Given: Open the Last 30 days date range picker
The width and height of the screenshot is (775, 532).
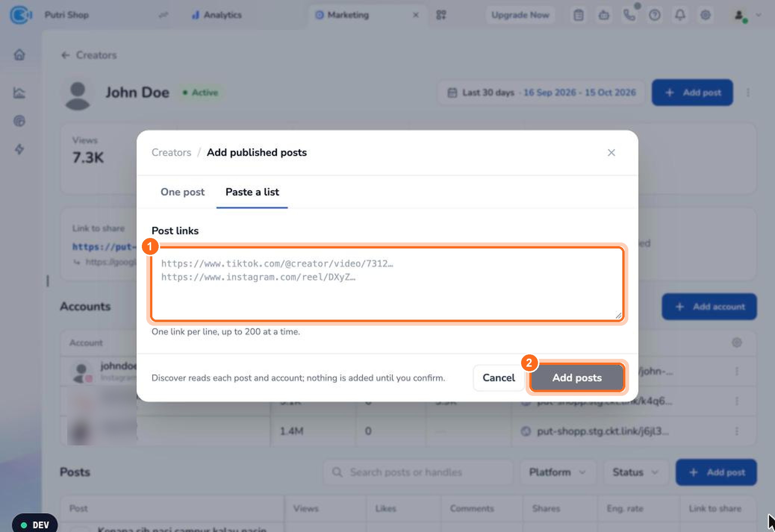Looking at the screenshot, I should pos(541,93).
